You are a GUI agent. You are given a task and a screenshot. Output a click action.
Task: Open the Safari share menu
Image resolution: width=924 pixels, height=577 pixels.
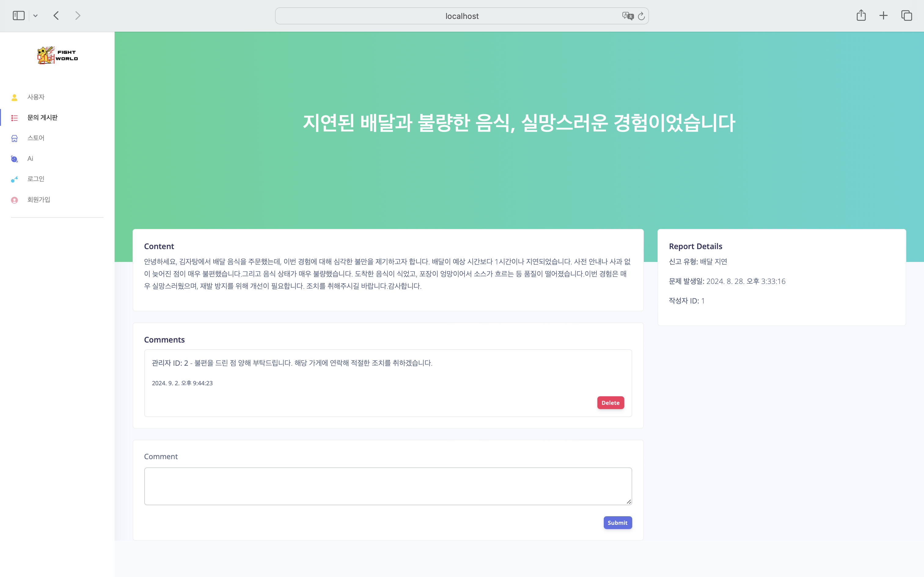click(861, 15)
